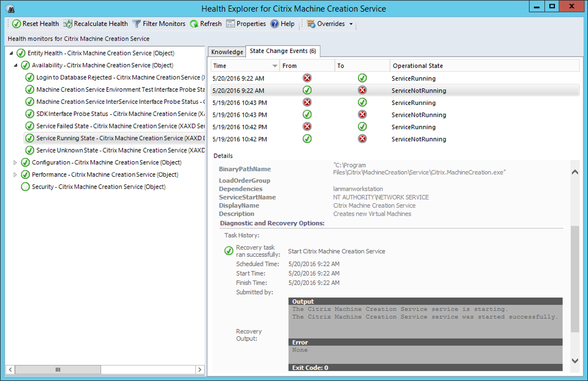
Task: Click the Security node empty state icon
Action: click(x=25, y=187)
